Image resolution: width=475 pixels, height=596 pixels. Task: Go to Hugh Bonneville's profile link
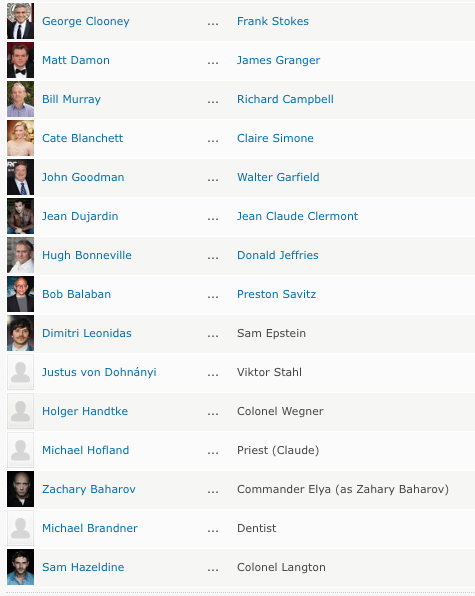[87, 255]
